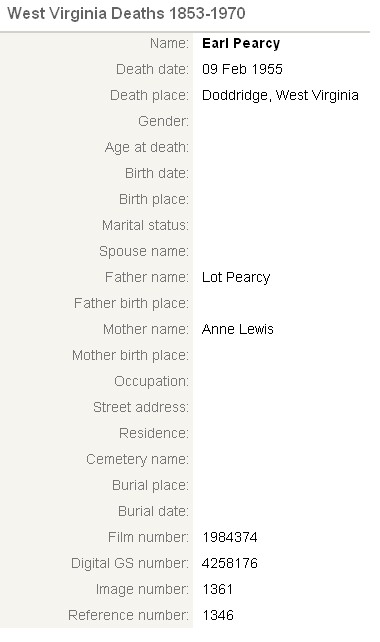Click the Cemetery name label
380x642 pixels.
coord(138,459)
